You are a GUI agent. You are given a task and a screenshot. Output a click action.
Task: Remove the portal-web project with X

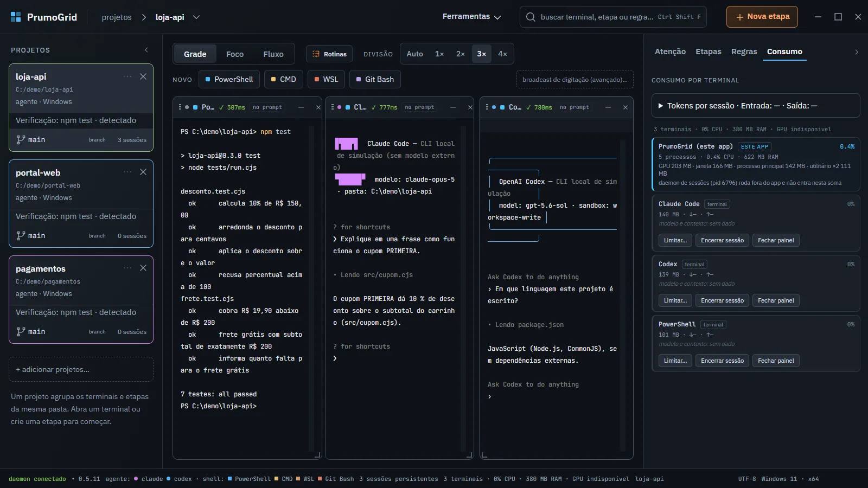[143, 172]
